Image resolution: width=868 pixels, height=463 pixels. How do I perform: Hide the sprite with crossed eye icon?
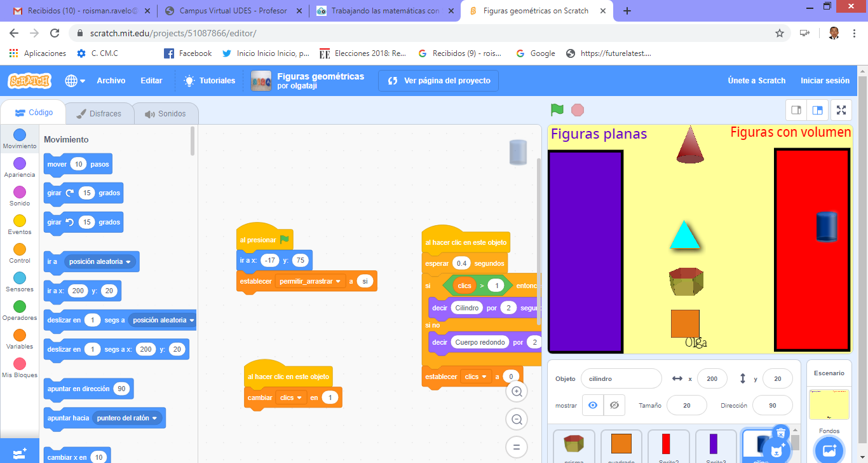pyautogui.click(x=614, y=405)
